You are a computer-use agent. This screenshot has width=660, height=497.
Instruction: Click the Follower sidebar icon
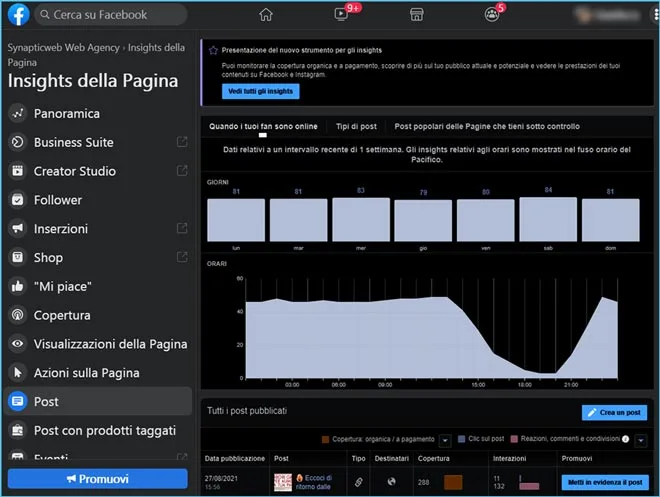(18, 200)
